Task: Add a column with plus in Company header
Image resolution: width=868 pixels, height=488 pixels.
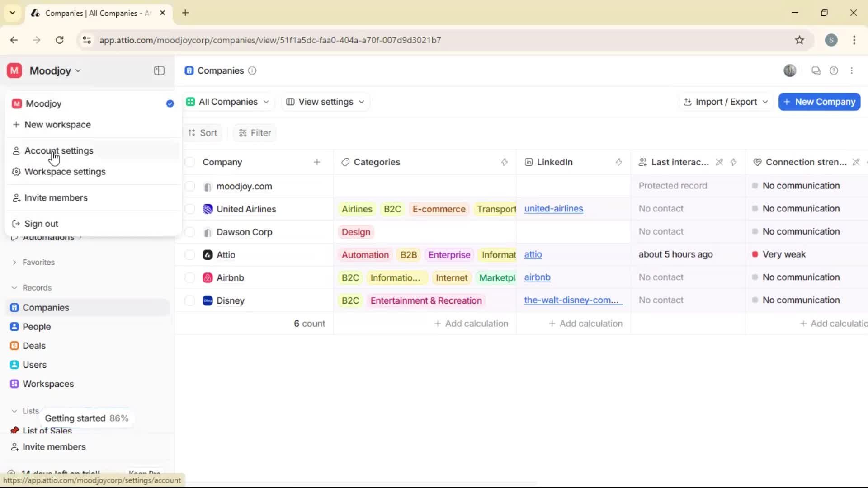Action: (x=317, y=162)
